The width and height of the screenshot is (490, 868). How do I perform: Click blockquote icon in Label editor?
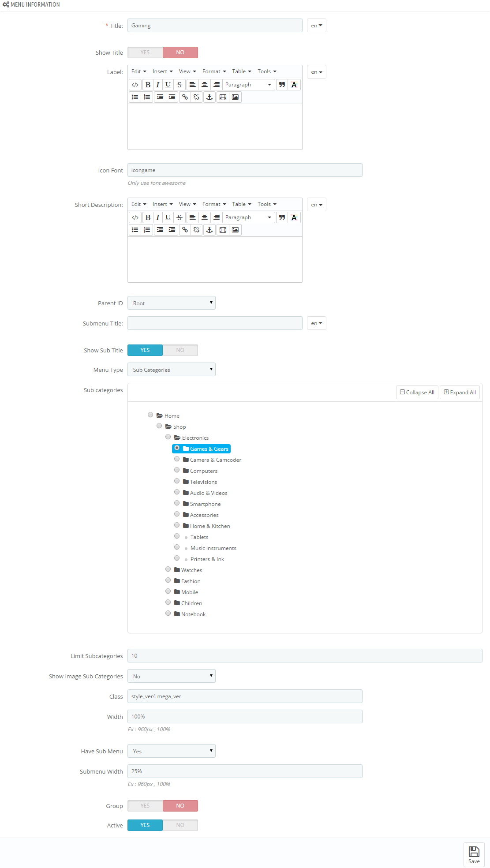282,85
